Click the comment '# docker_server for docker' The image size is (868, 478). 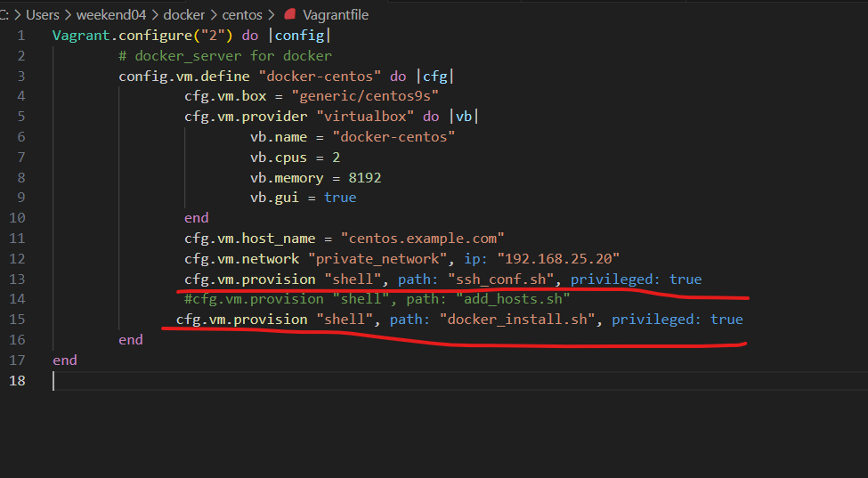pyautogui.click(x=225, y=56)
